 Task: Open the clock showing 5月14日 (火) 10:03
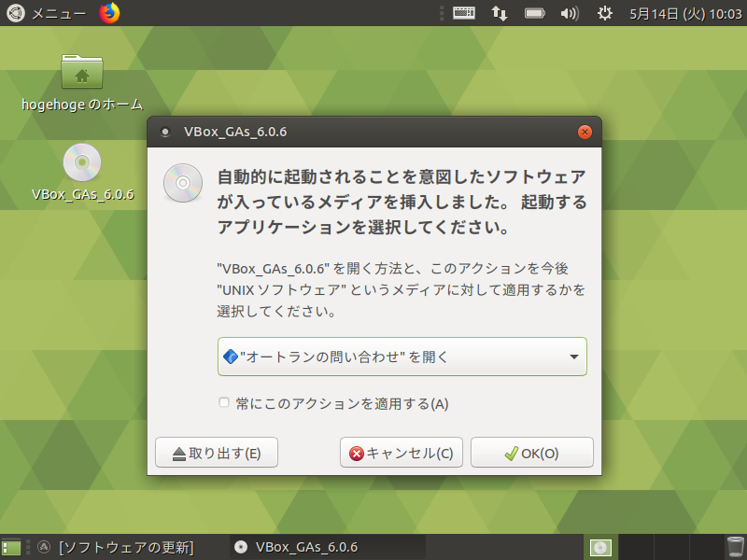[x=685, y=13]
